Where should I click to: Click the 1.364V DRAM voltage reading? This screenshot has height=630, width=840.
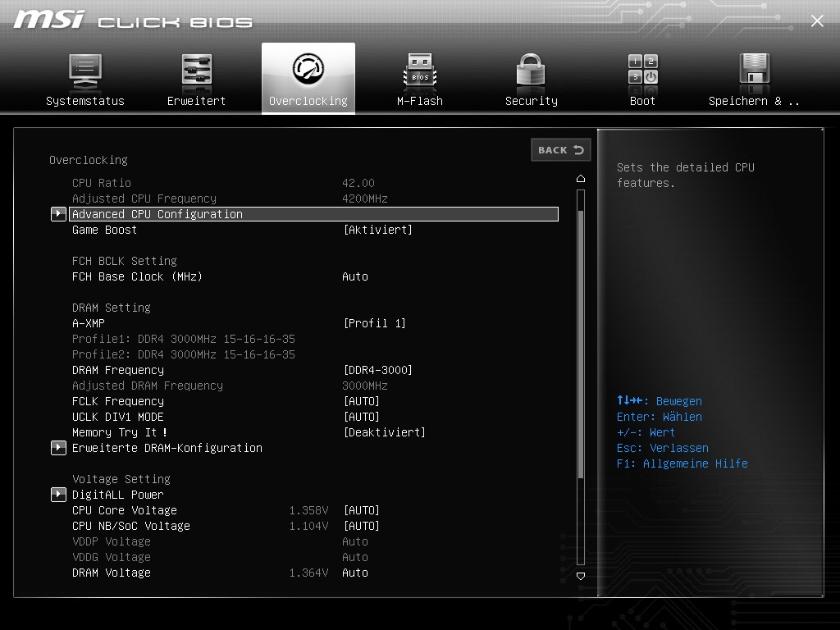point(308,573)
